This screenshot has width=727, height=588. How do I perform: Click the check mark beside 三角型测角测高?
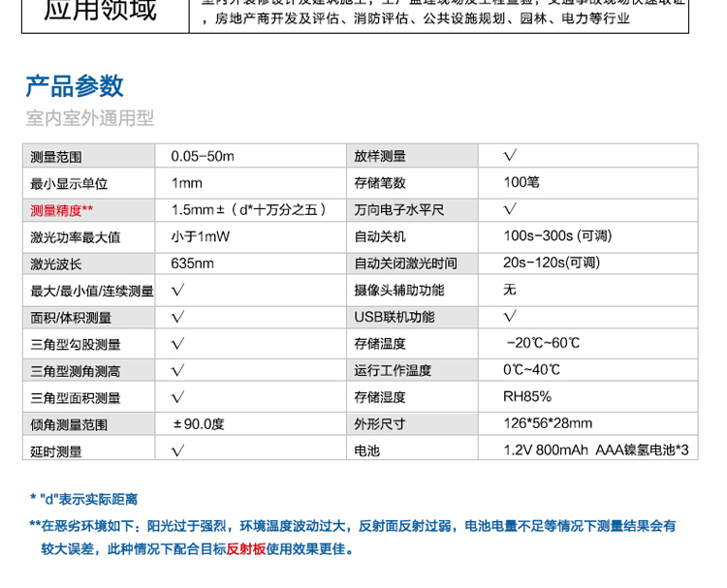177,370
